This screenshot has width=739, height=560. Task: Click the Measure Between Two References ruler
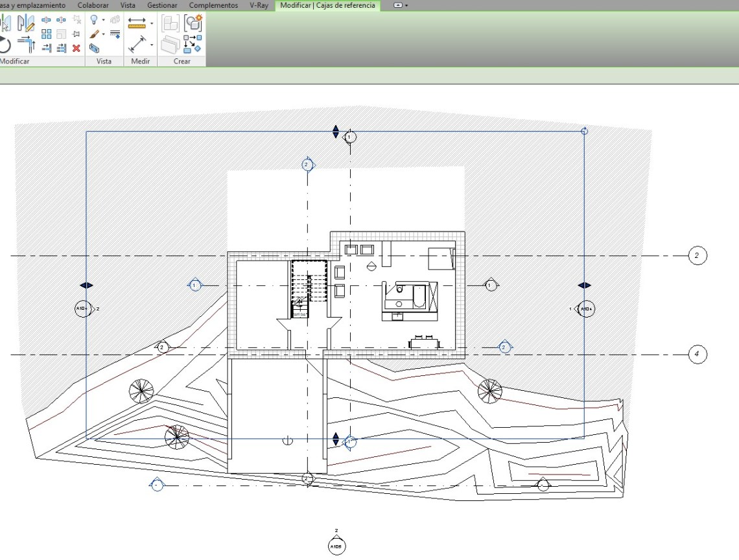click(x=137, y=23)
